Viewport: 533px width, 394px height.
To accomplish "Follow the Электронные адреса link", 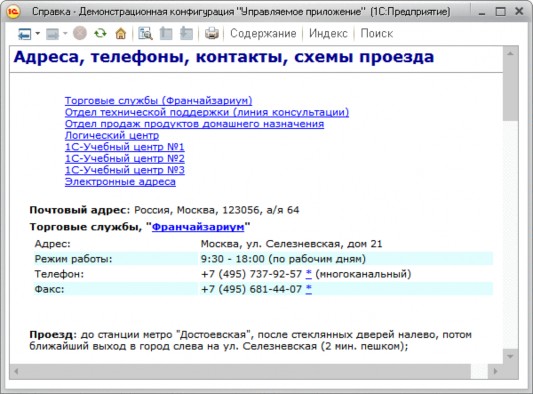I will point(120,182).
